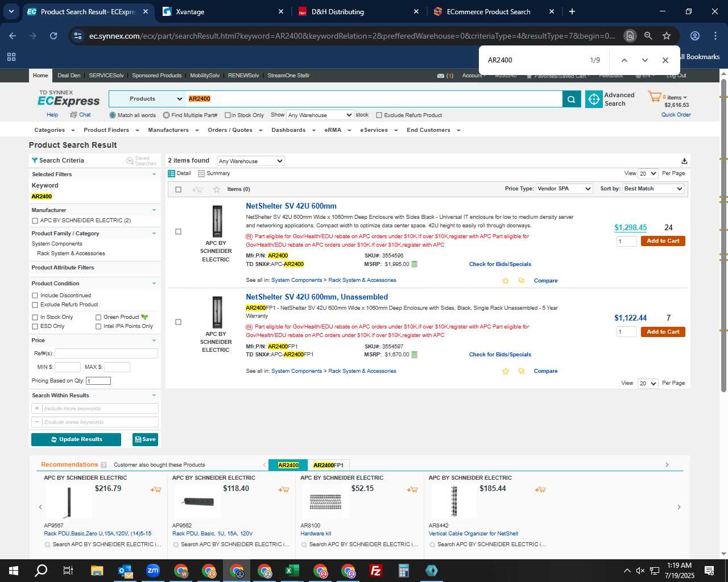Star the NetShelter SV 42U 600mm favorite
The image size is (728, 582).
pos(506,281)
